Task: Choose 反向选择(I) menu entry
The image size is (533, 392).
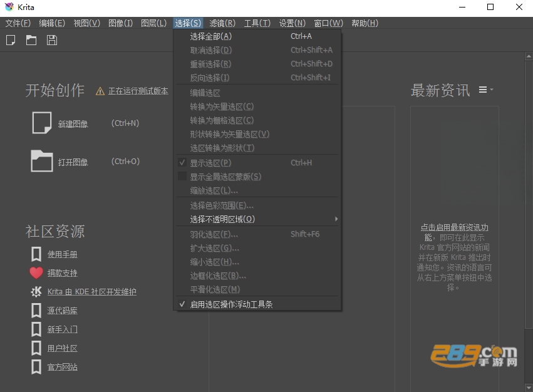Action: [x=257, y=78]
